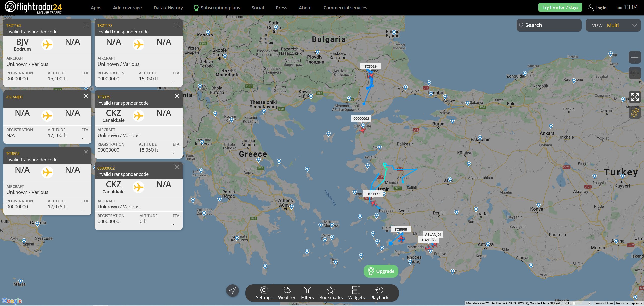Viewport: 644px width, 306px height.
Task: Open Playback mode icon
Action: (x=379, y=290)
